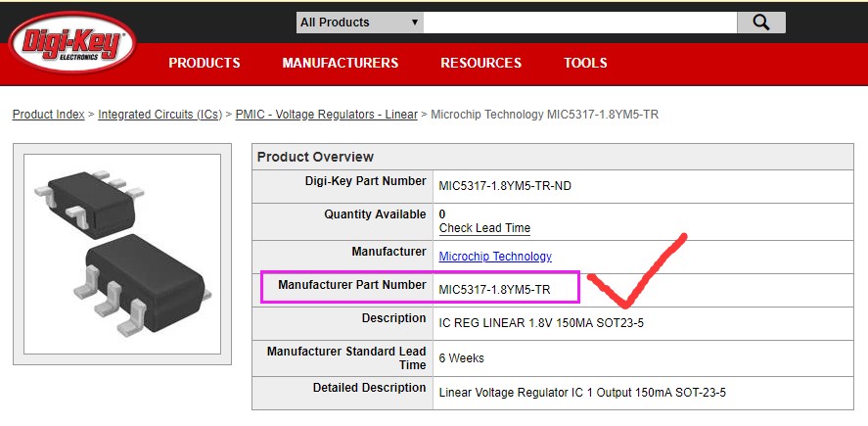Open the PRODUCTS menu
868x426 pixels.
pos(205,63)
